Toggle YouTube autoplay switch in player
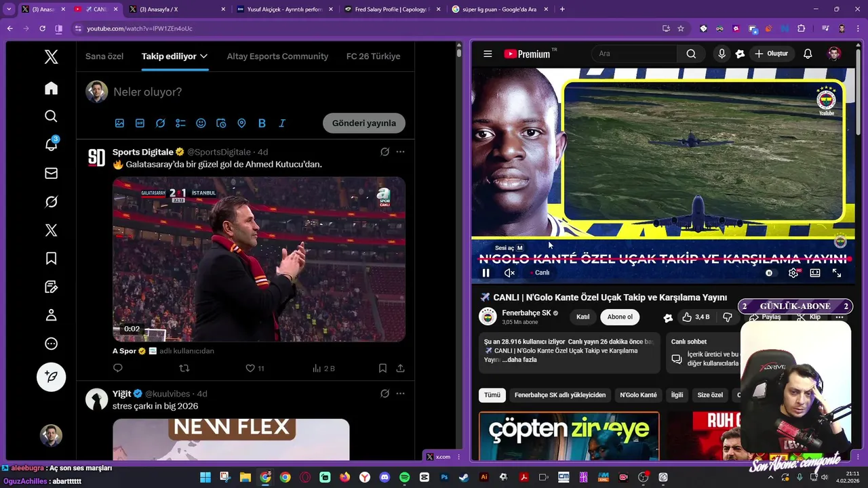 tap(769, 273)
